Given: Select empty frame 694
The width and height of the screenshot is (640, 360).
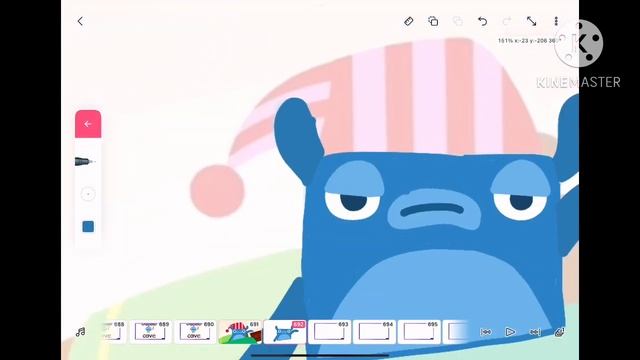Looking at the screenshot, I should click(x=374, y=331).
